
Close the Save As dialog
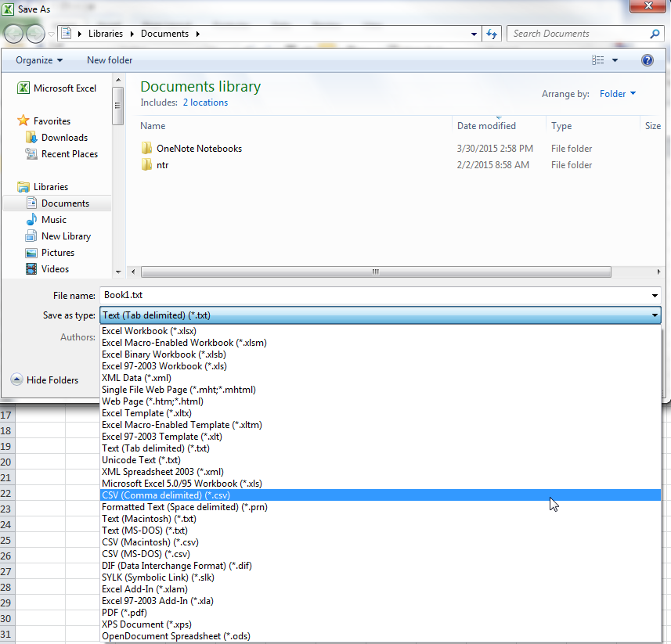pos(648,5)
